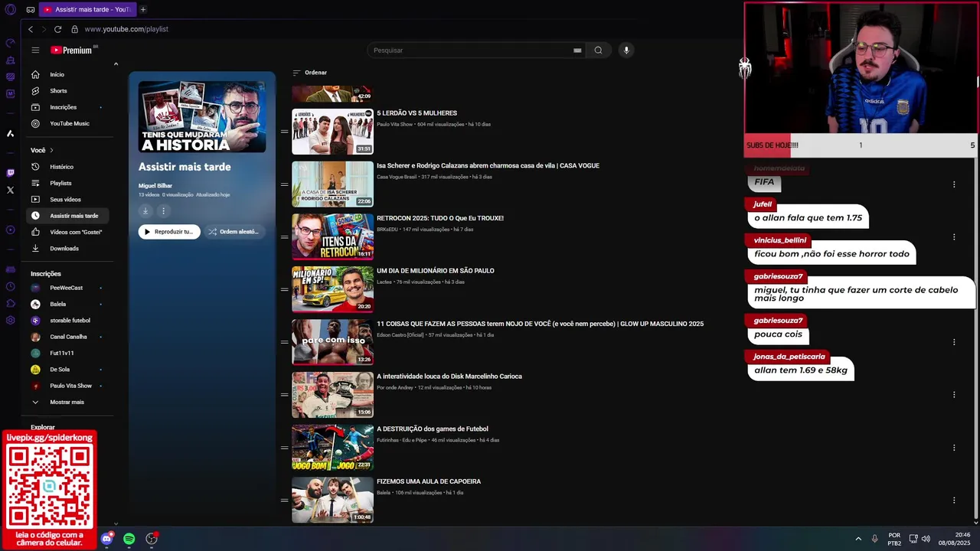The height and width of the screenshot is (551, 980).
Task: Open Casa Vogue Brasil channel link
Action: [x=397, y=177]
